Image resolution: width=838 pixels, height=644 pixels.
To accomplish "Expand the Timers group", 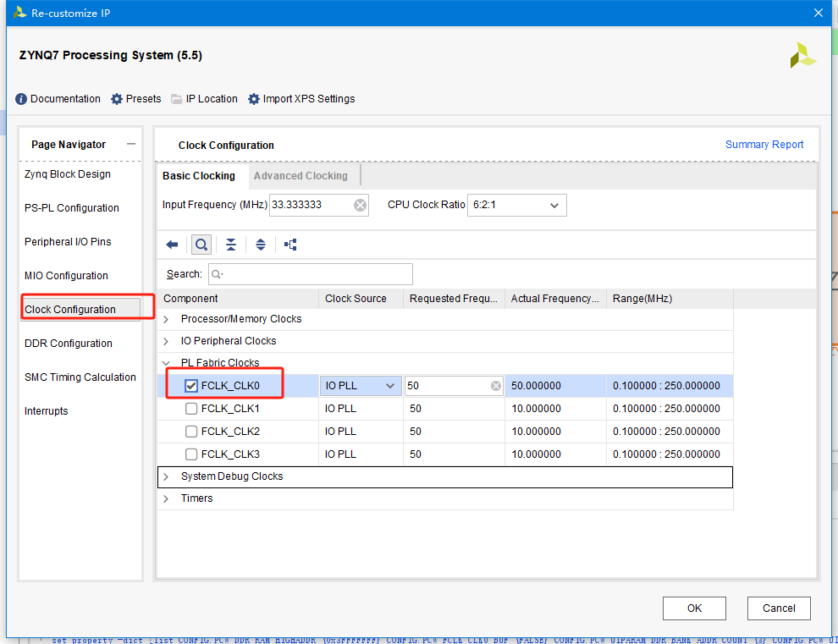I will tap(166, 498).
